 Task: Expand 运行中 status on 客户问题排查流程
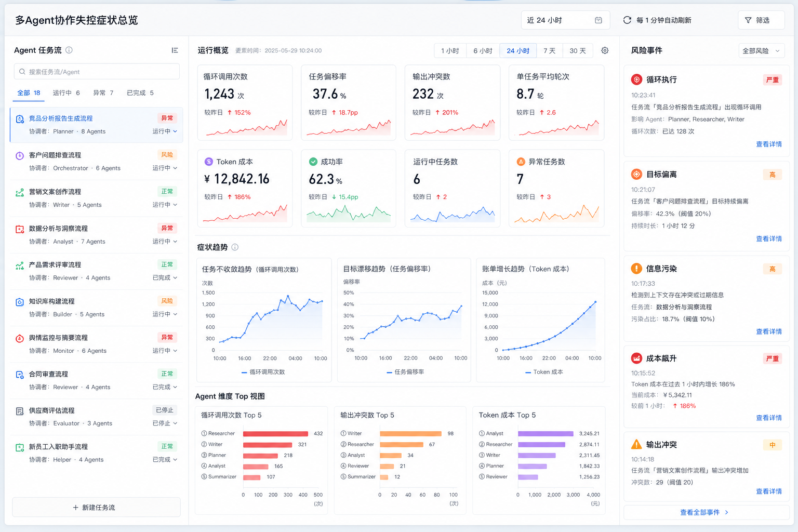(x=165, y=168)
